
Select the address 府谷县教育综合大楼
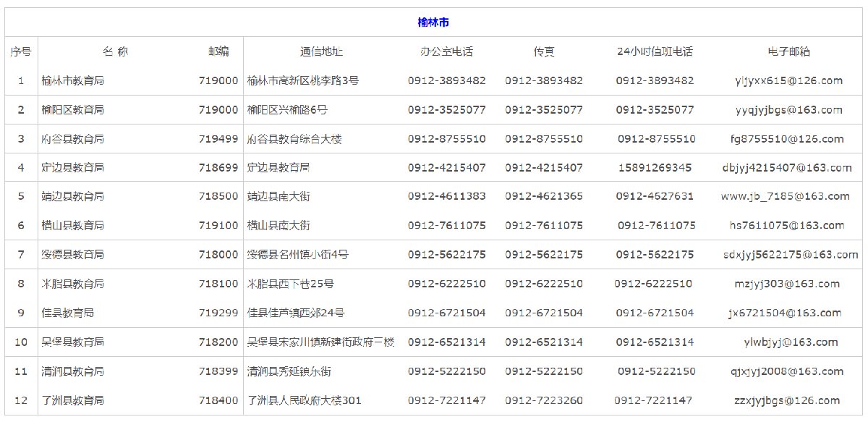click(294, 138)
